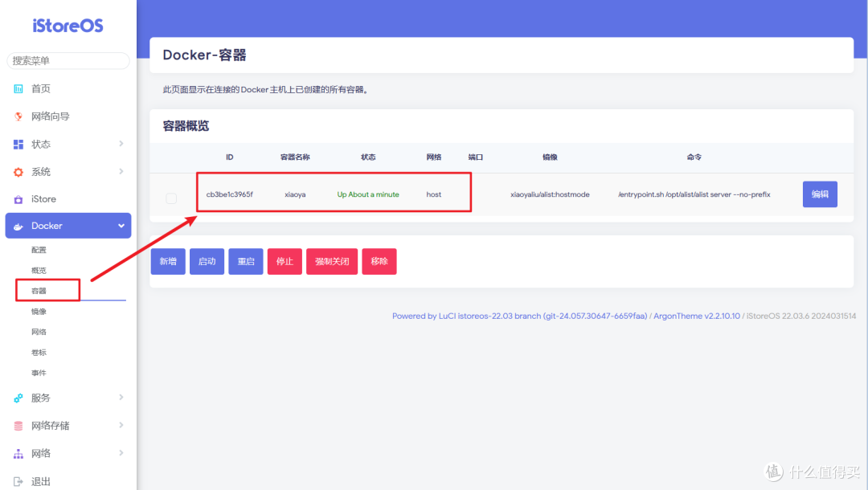Click the iStoreOS logo
The image size is (868, 490).
click(68, 26)
